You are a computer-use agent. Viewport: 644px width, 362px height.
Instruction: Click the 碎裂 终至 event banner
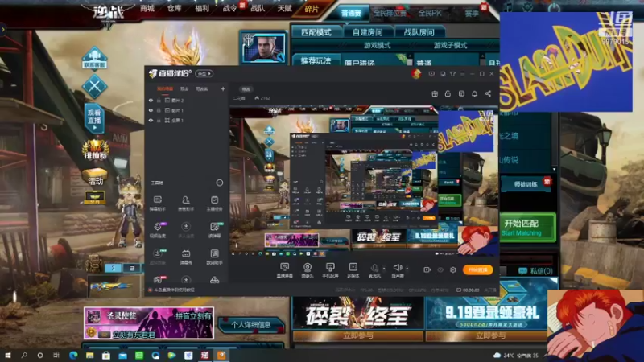pos(357,314)
